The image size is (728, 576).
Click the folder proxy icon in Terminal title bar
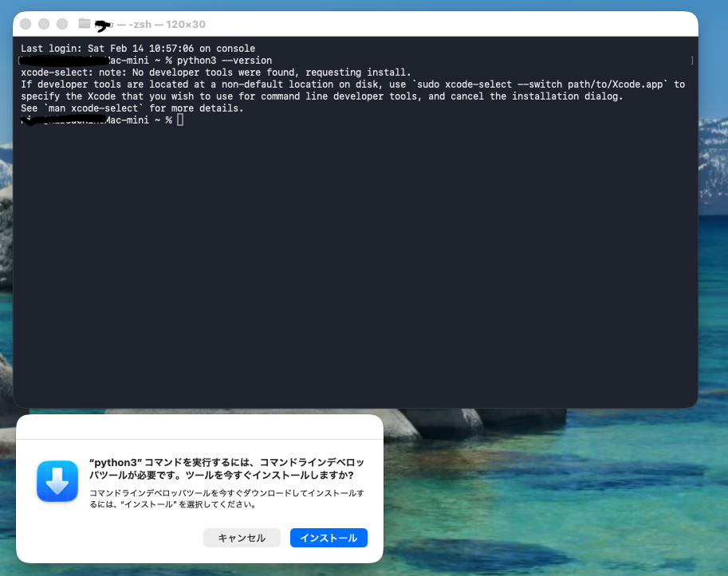click(x=85, y=24)
